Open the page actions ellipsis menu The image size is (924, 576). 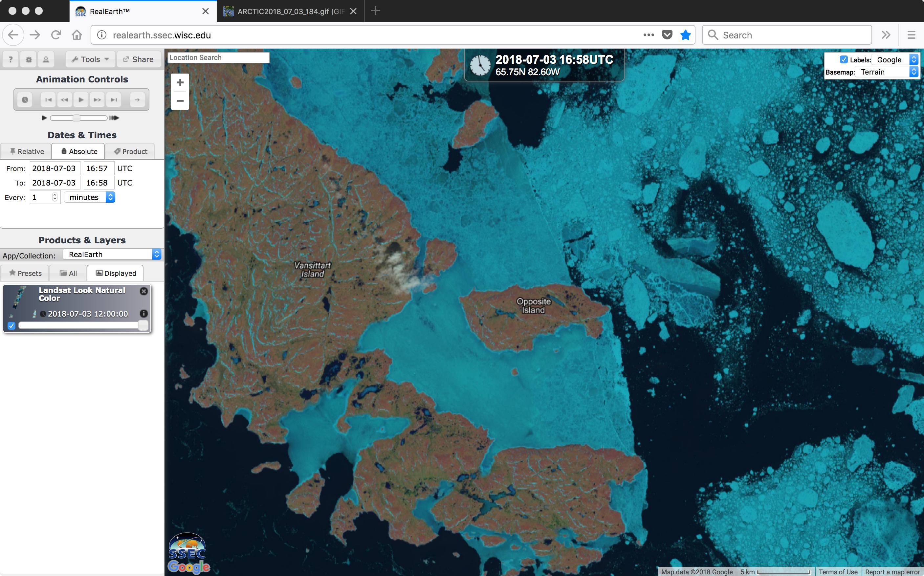point(649,35)
